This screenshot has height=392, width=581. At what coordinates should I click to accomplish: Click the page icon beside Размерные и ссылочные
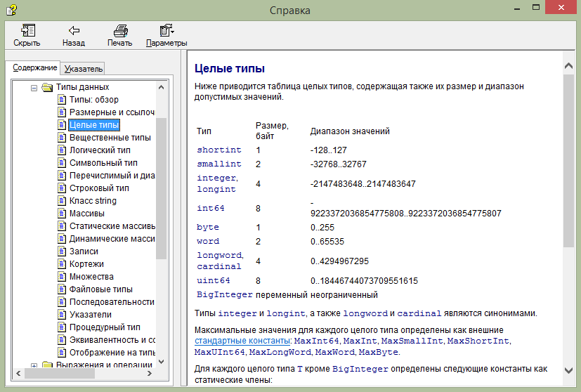click(62, 112)
